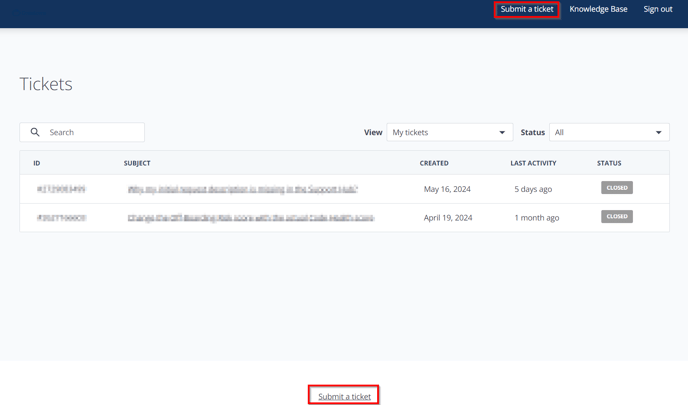Focus the ticket Search field
The width and height of the screenshot is (688, 405).
coord(82,132)
